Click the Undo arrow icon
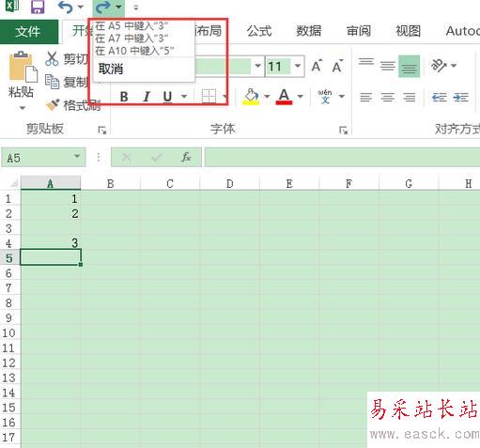This screenshot has height=448, width=480. (x=66, y=7)
